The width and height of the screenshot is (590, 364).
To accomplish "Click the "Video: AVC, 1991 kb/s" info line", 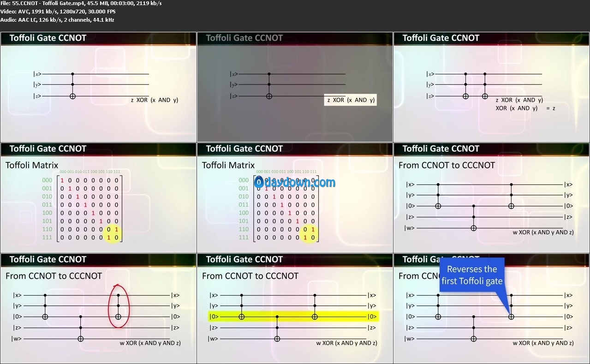I will [58, 12].
